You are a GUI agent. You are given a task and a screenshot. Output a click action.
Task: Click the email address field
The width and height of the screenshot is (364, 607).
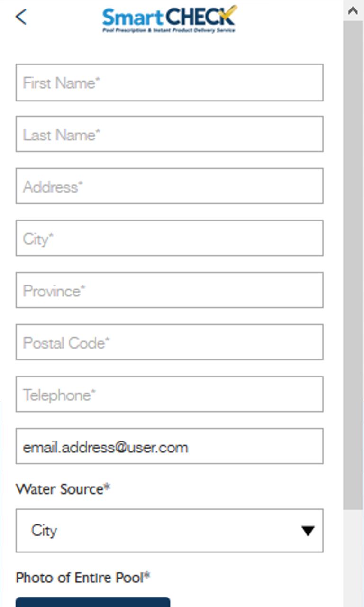pos(169,446)
